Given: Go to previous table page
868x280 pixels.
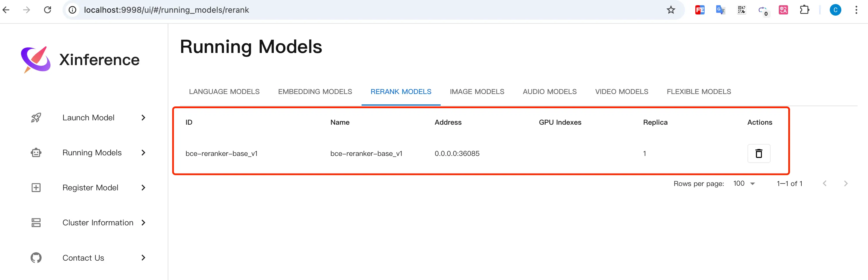Looking at the screenshot, I should point(825,183).
